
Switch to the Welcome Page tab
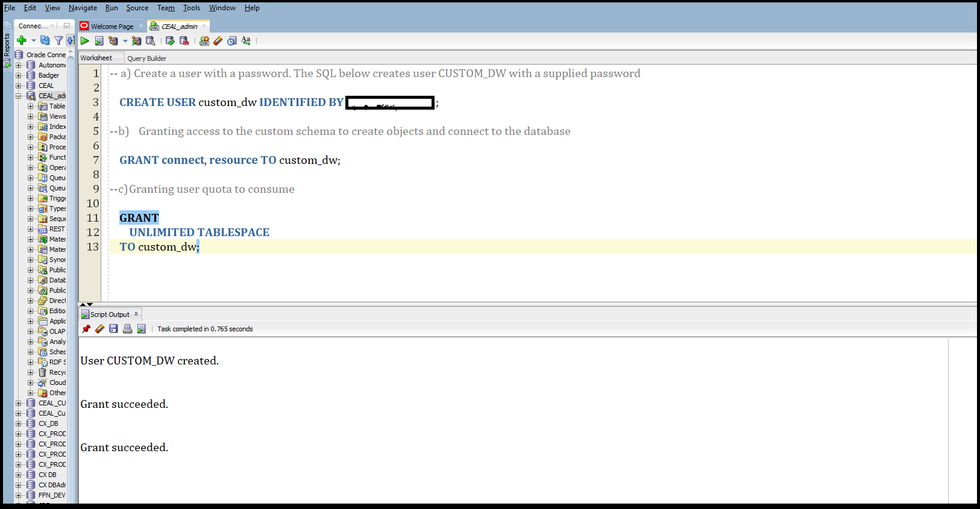(x=112, y=27)
